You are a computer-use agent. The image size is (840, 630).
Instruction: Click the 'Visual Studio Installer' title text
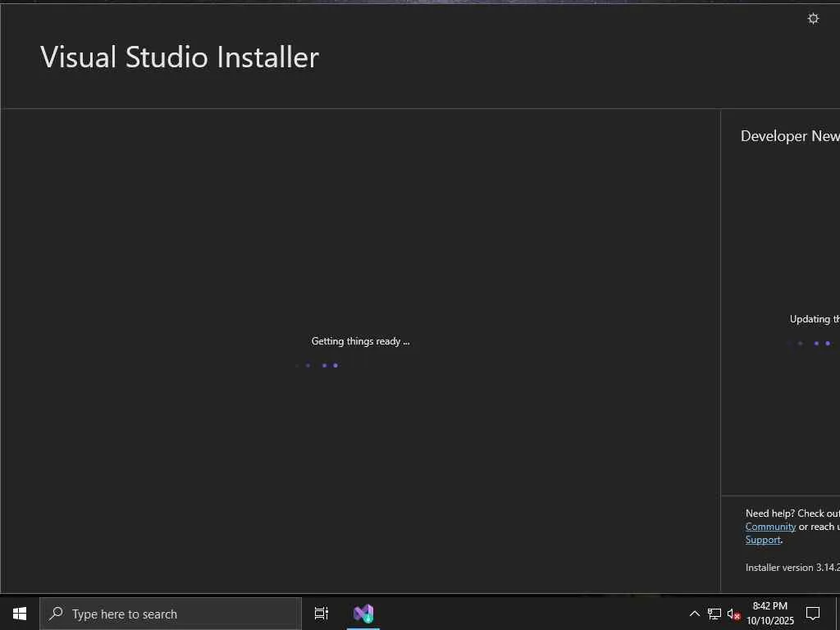180,57
